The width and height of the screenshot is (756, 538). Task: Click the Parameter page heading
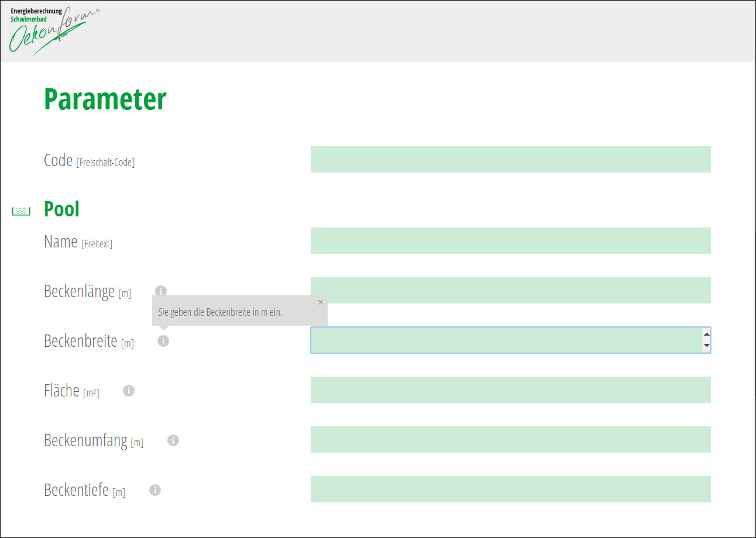[105, 99]
